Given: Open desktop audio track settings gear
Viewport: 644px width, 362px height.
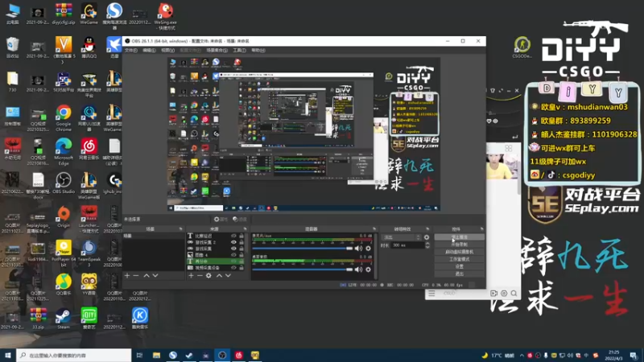Looking at the screenshot, I should [369, 269].
